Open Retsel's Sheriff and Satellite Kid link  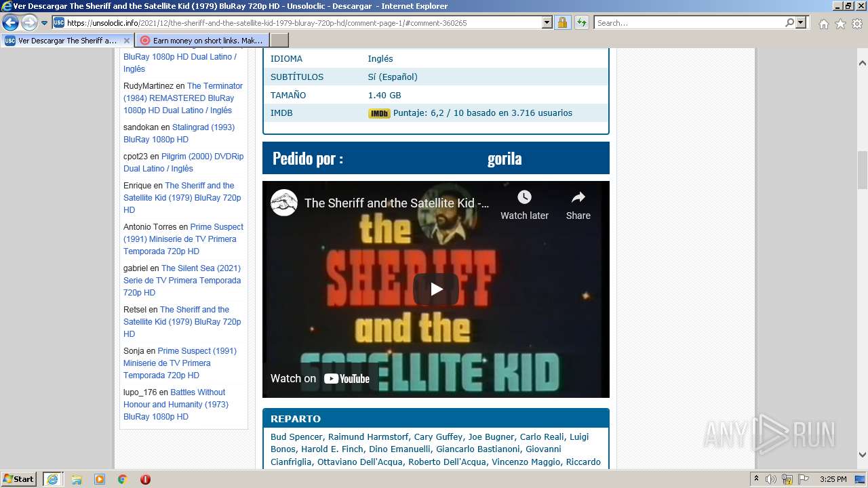pos(182,322)
